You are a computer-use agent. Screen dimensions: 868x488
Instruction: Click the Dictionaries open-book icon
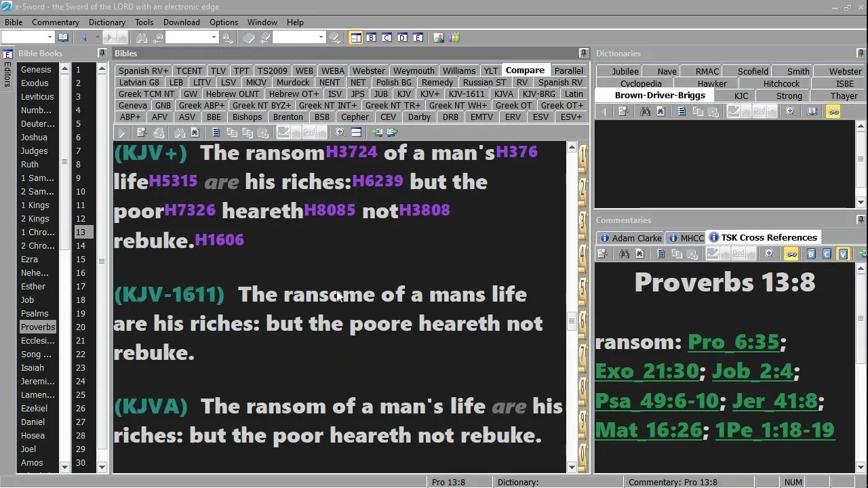[812, 112]
